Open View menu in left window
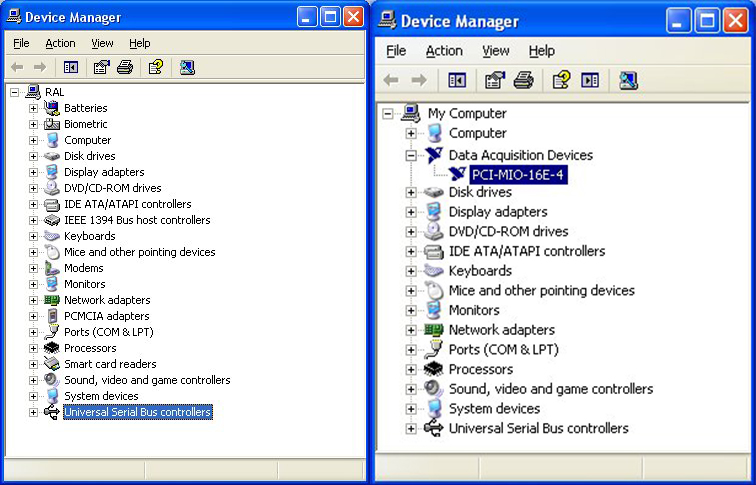 (102, 43)
